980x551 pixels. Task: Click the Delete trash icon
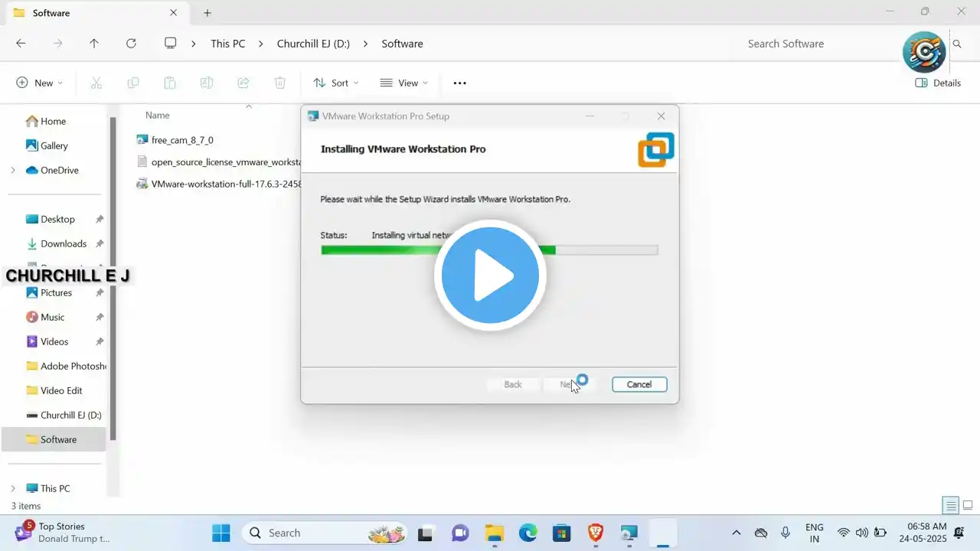(x=280, y=83)
